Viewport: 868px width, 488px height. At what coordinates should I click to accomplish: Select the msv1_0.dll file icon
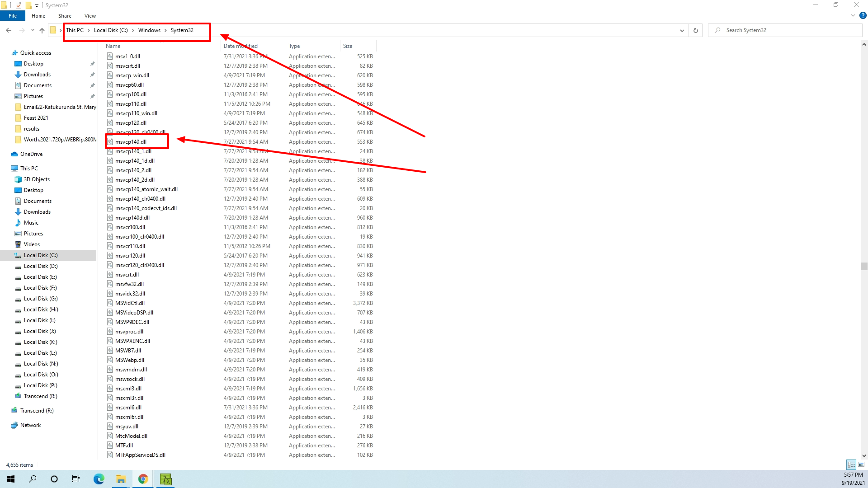[110, 56]
